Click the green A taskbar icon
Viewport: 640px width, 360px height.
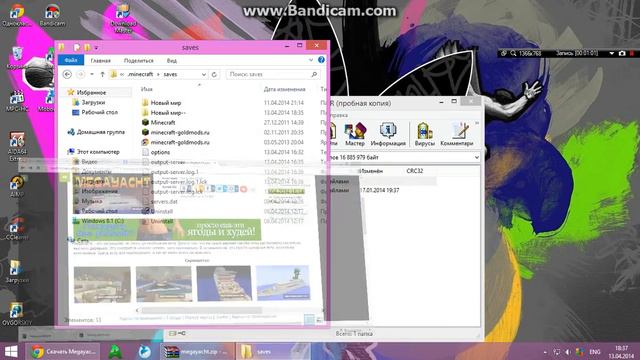(115, 351)
